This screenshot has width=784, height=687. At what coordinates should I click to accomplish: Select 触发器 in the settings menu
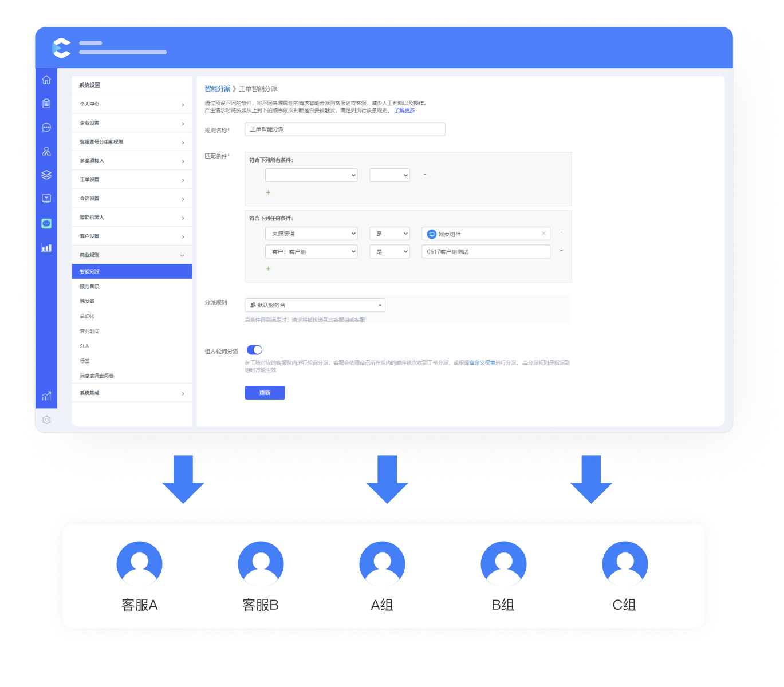(x=87, y=301)
